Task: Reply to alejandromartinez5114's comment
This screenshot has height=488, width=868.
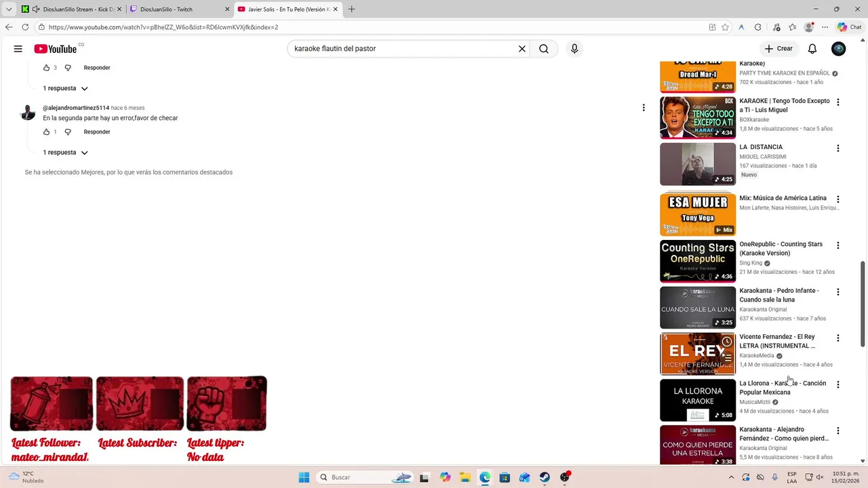Action: pos(97,132)
